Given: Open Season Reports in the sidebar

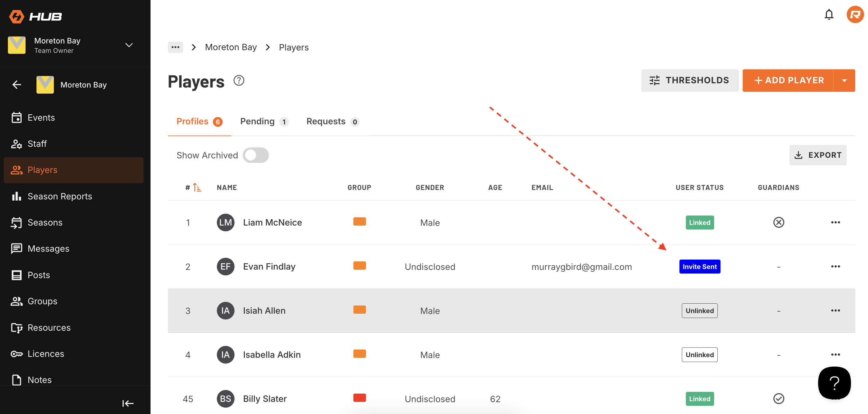Looking at the screenshot, I should coord(60,196).
